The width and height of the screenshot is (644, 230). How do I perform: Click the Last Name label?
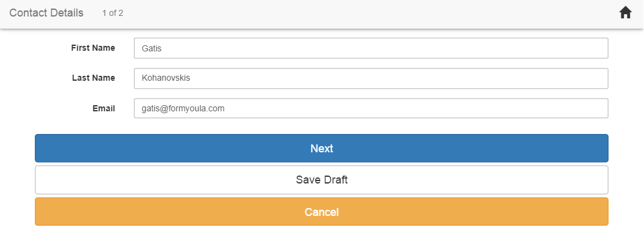[93, 78]
